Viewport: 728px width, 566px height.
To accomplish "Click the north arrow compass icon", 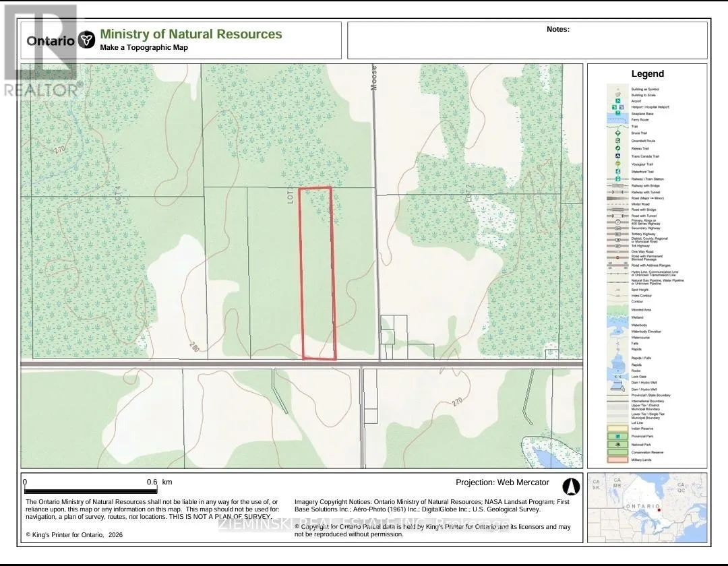I will click(x=571, y=486).
